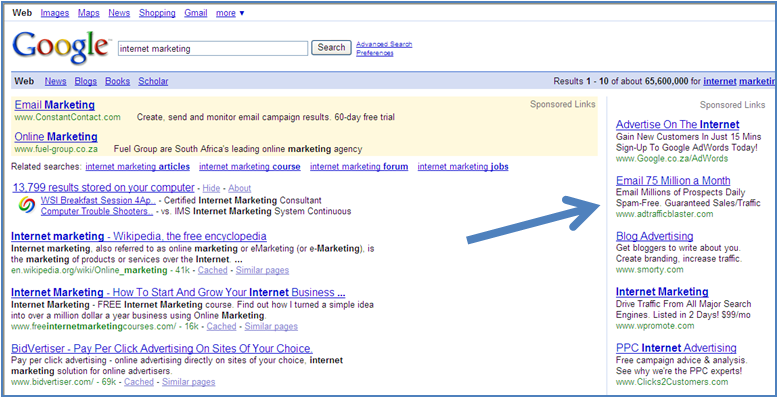Image resolution: width=778 pixels, height=398 pixels.
Task: Click www.ConstantContact.com URL text
Action: pyautogui.click(x=67, y=118)
